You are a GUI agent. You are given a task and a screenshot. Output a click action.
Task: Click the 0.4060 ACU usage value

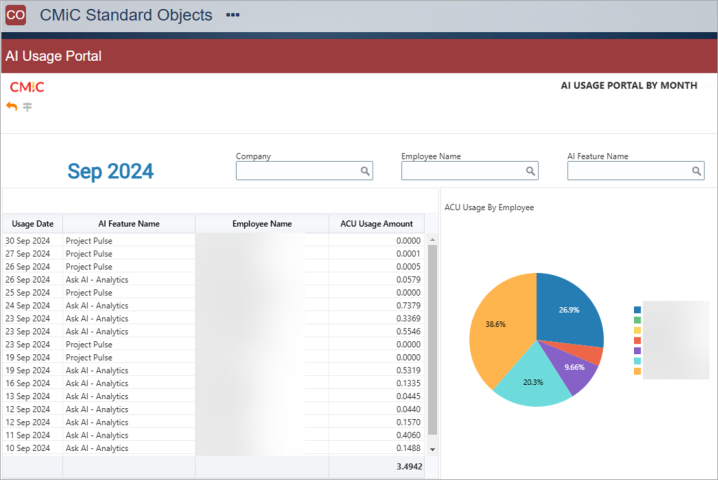pos(408,435)
